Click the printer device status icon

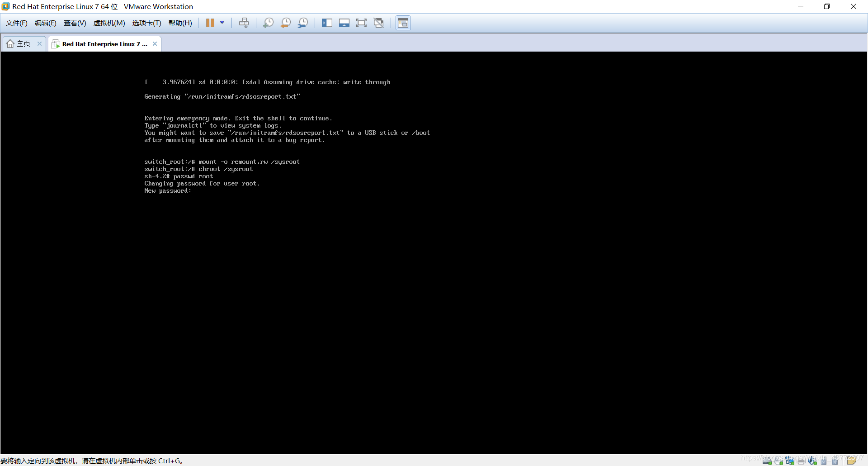click(x=801, y=461)
